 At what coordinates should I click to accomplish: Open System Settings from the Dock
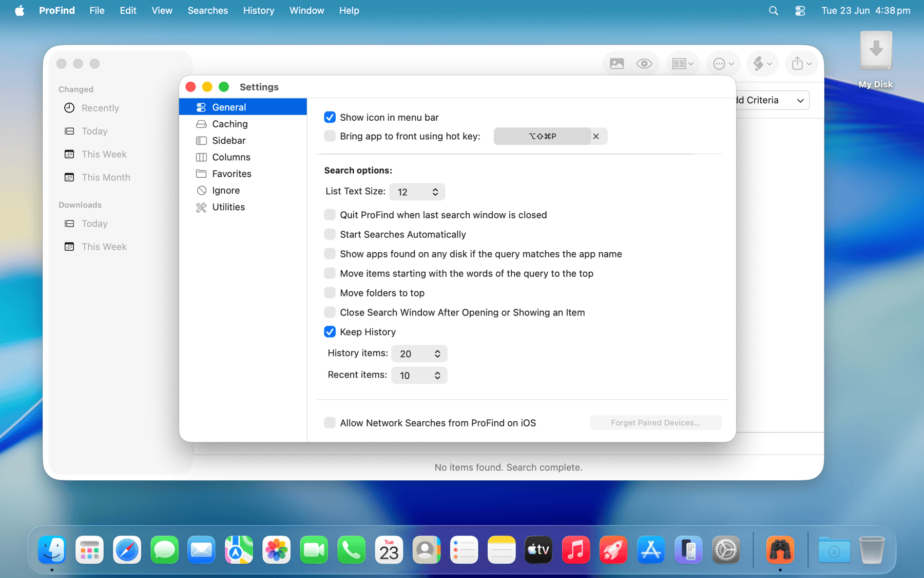coord(726,550)
